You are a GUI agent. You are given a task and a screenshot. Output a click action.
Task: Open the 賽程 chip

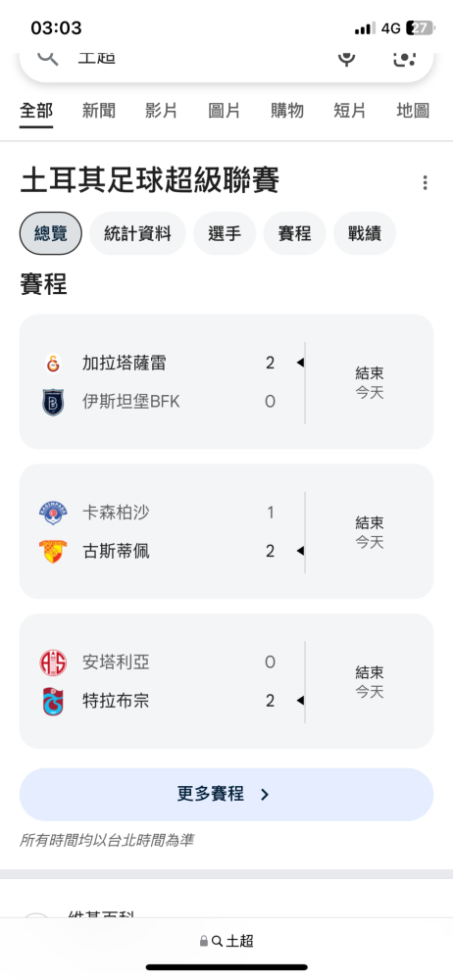295,233
